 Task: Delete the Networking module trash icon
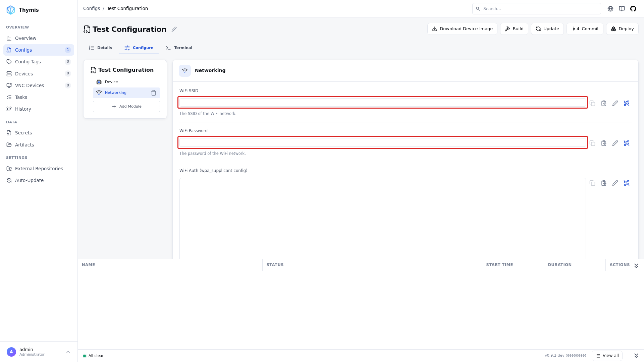(x=154, y=93)
